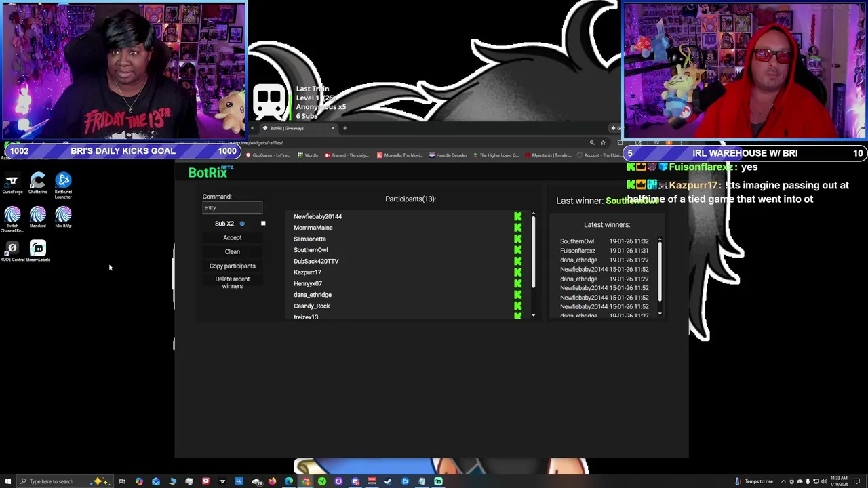This screenshot has width=868, height=488.
Task: Open the RODE Central desktop shortcut
Action: pyautogui.click(x=12, y=251)
